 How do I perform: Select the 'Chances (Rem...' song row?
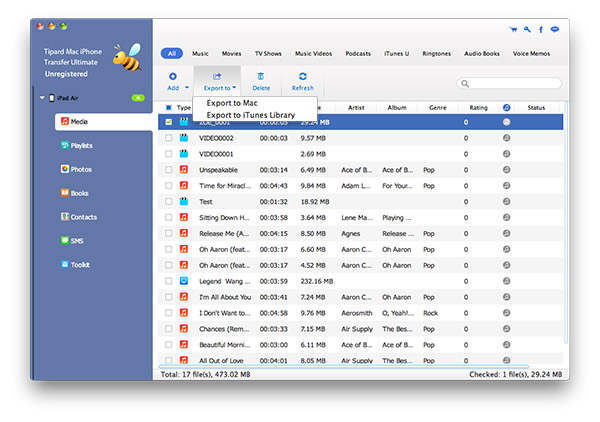click(360, 329)
